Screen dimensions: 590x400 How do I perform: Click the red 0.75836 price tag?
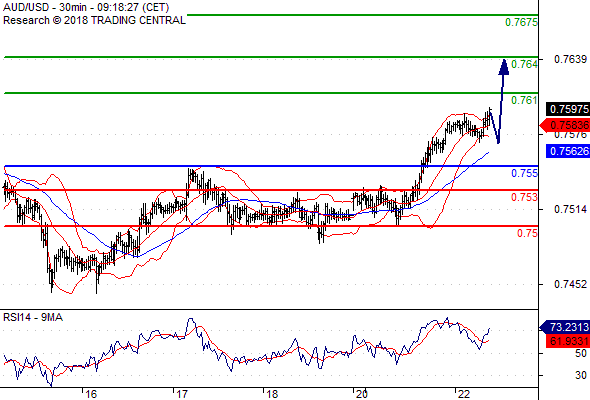(x=564, y=125)
